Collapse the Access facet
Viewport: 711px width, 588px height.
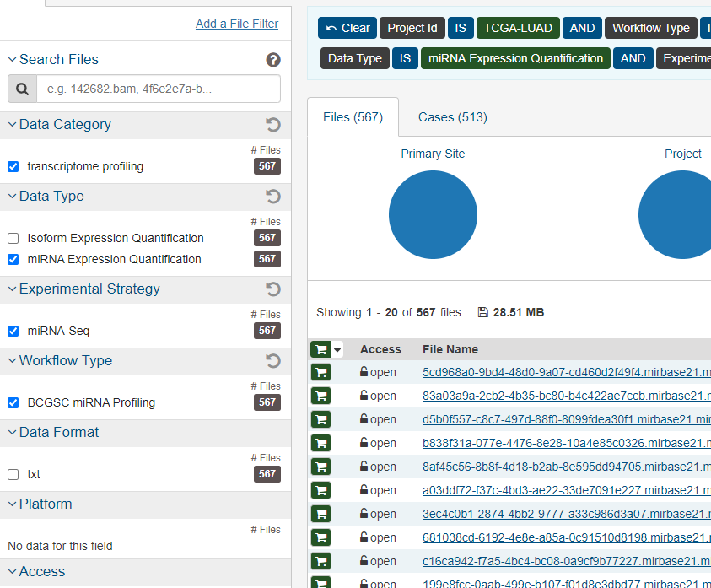pos(13,572)
